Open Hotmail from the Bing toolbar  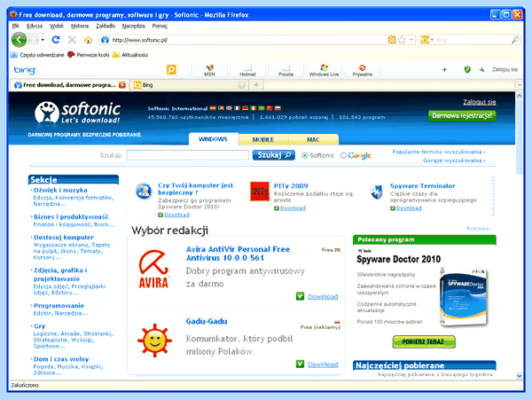point(247,70)
